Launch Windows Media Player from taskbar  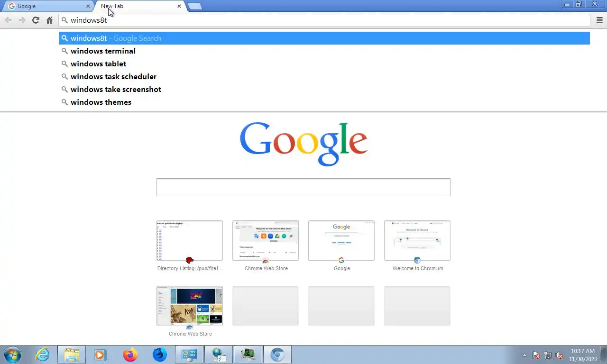100,355
